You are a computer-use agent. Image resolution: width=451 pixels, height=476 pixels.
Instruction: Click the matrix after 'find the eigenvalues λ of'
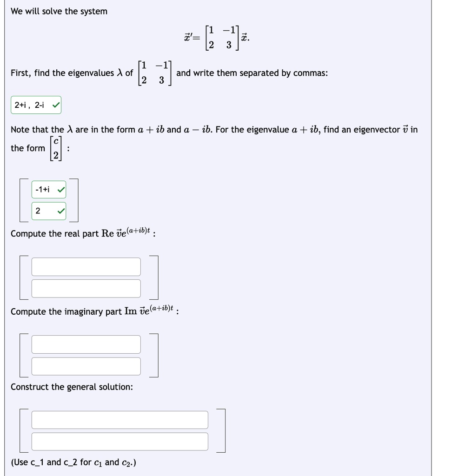155,73
